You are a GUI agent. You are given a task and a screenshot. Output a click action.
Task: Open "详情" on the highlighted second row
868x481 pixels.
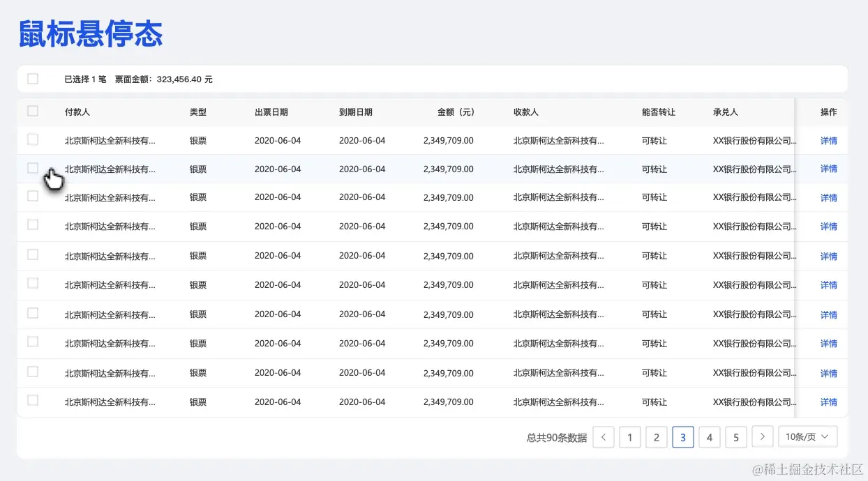(x=828, y=168)
